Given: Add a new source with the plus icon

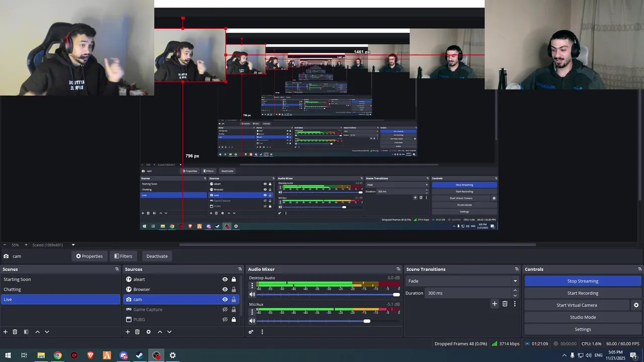Looking at the screenshot, I should pyautogui.click(x=128, y=332).
